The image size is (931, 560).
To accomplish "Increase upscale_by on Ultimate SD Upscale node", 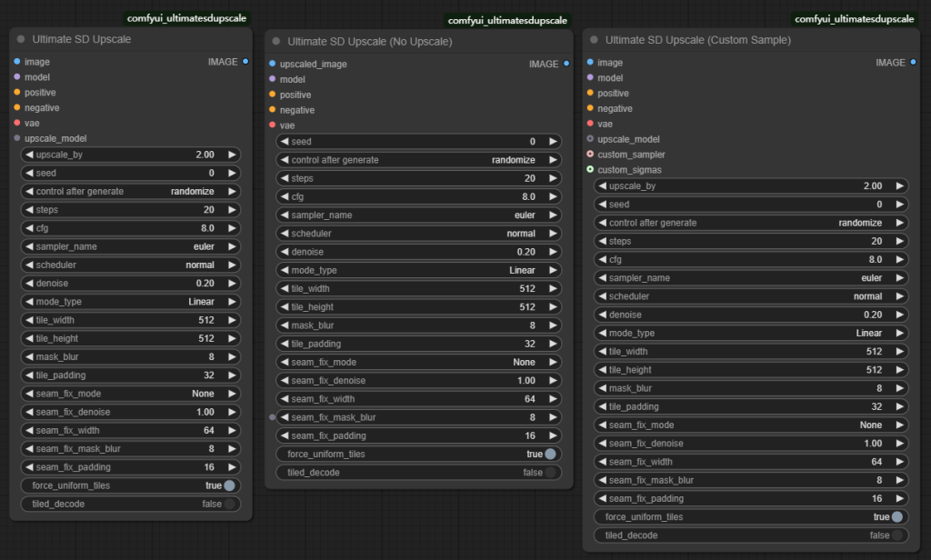I will pyautogui.click(x=232, y=155).
